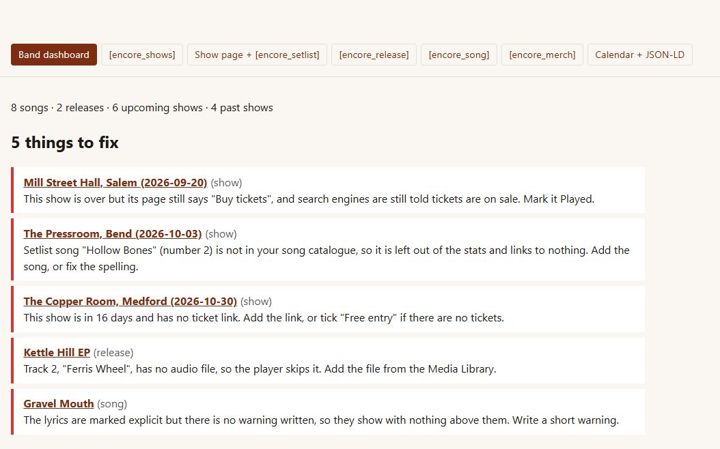Open The Pressroom, Bend show link
The width and height of the screenshot is (720, 449).
coord(112,234)
